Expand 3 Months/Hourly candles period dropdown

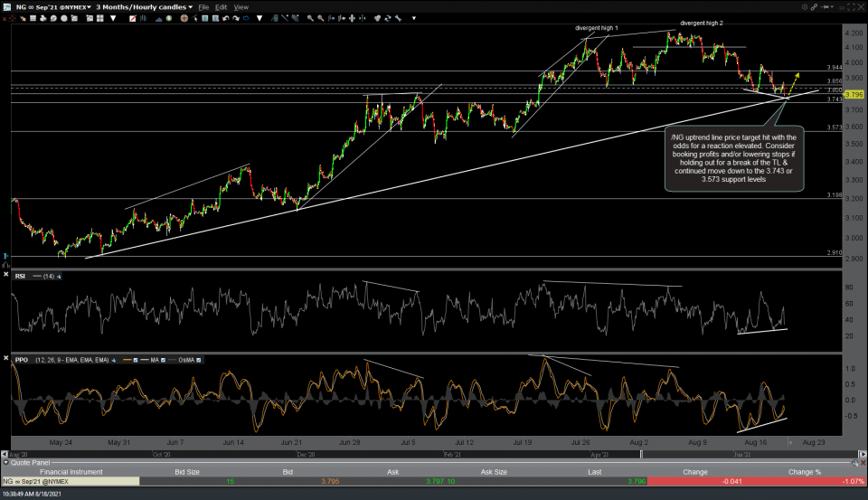click(145, 6)
